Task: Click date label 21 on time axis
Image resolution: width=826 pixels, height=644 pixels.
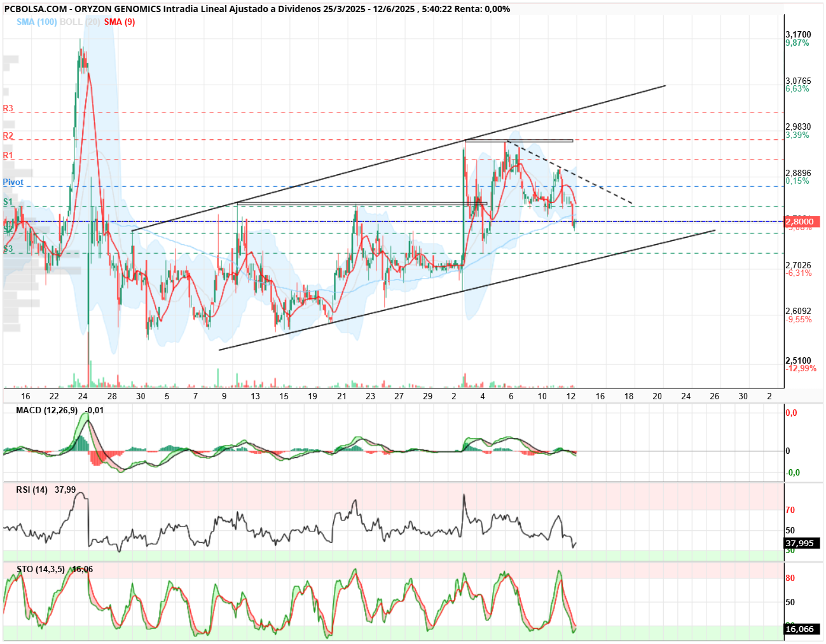Action: click(341, 397)
